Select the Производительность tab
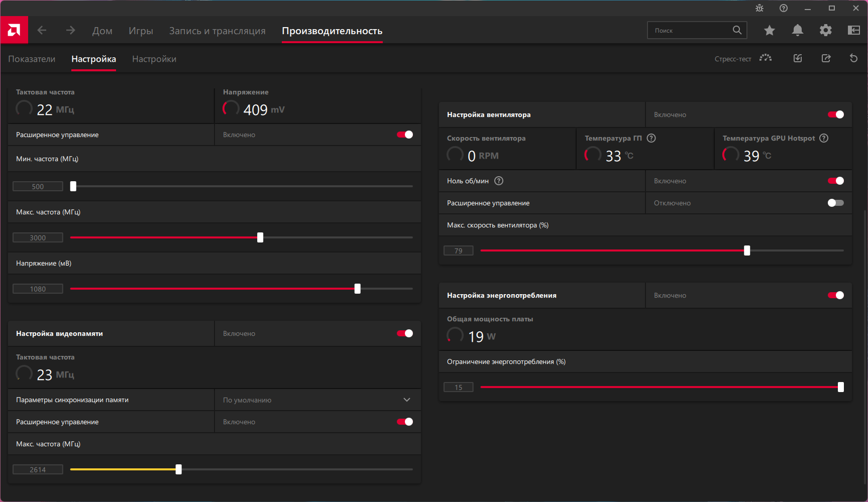 [x=332, y=31]
